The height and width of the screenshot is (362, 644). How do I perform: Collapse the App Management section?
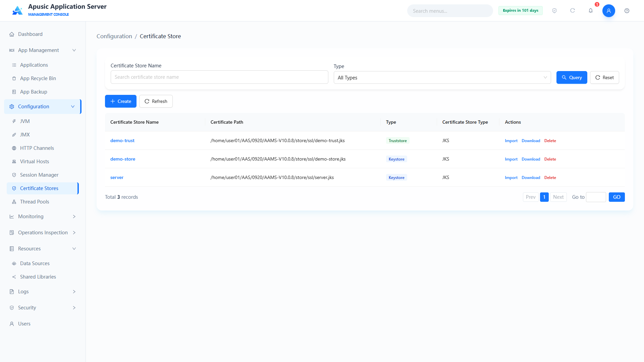(43, 50)
